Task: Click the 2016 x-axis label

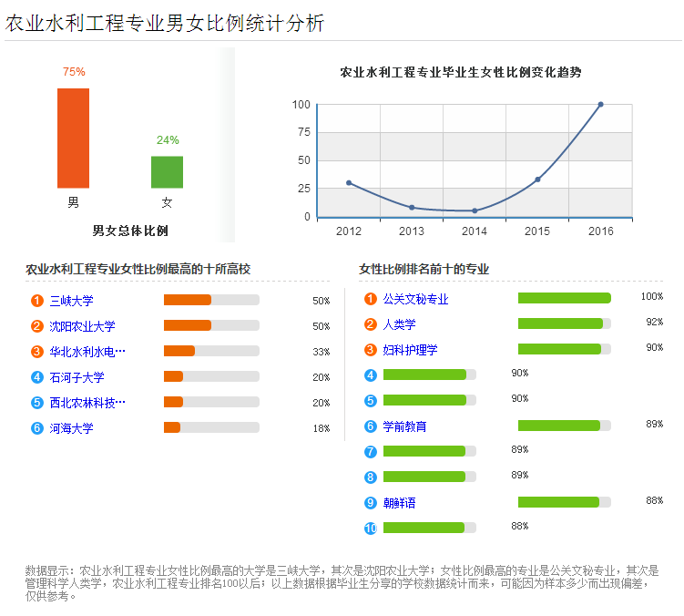Action: [601, 231]
